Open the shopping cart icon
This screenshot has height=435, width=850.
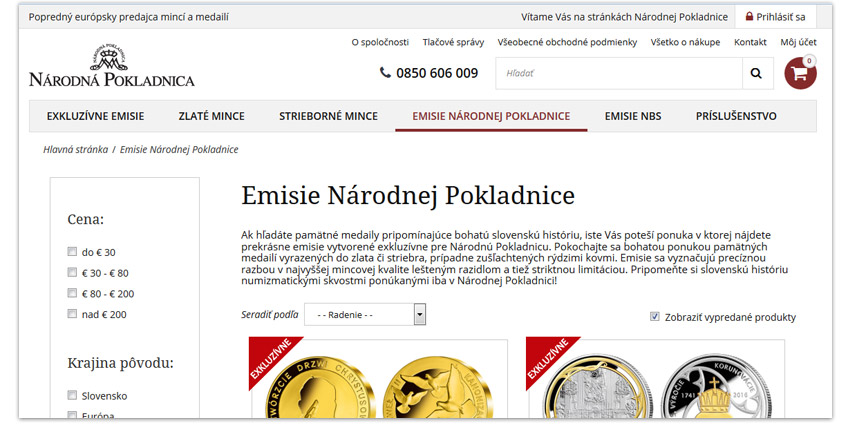[x=800, y=73]
